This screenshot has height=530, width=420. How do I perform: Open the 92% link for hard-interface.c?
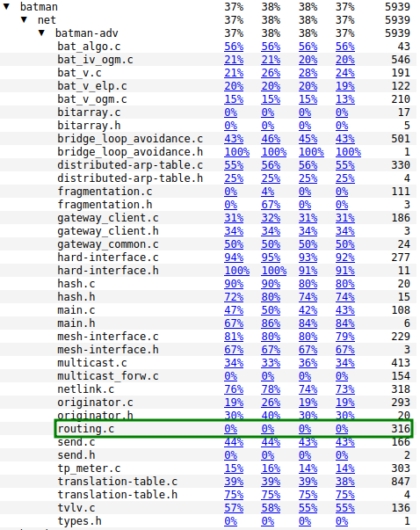click(x=345, y=258)
